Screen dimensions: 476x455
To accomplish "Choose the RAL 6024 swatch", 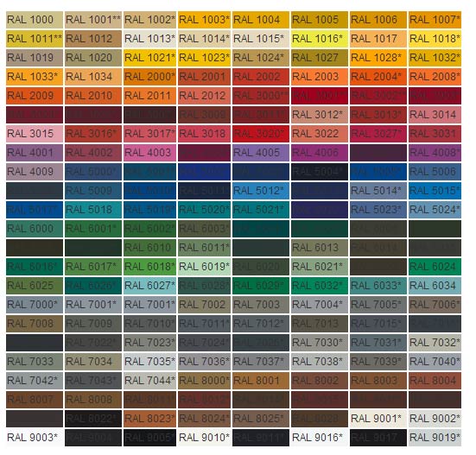I will [x=435, y=267].
